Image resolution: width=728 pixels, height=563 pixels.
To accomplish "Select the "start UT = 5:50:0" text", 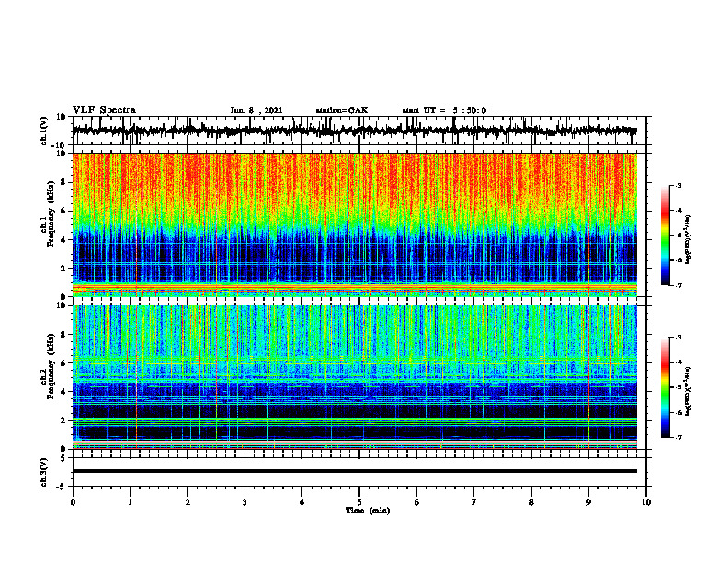I will coord(444,110).
